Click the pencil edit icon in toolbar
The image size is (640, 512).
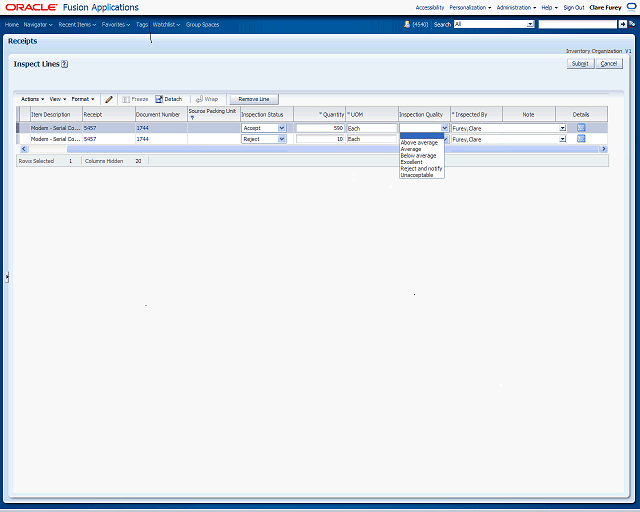click(109, 99)
